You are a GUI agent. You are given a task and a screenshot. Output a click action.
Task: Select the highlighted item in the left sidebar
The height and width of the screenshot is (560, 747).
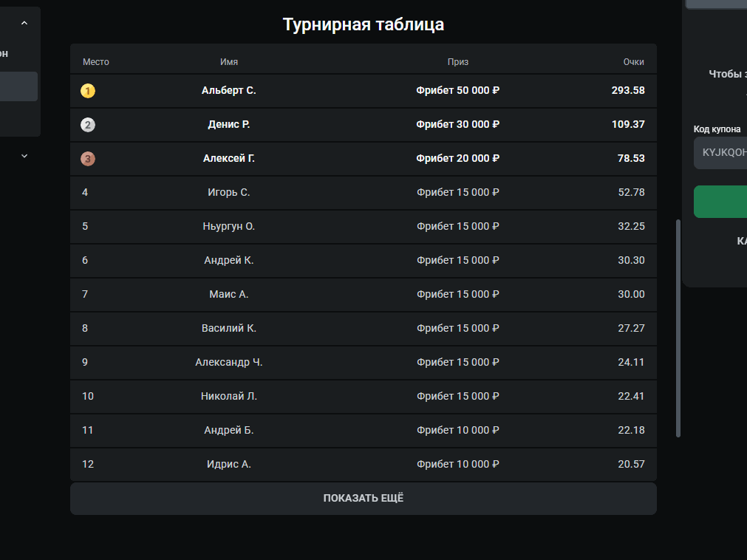18,86
